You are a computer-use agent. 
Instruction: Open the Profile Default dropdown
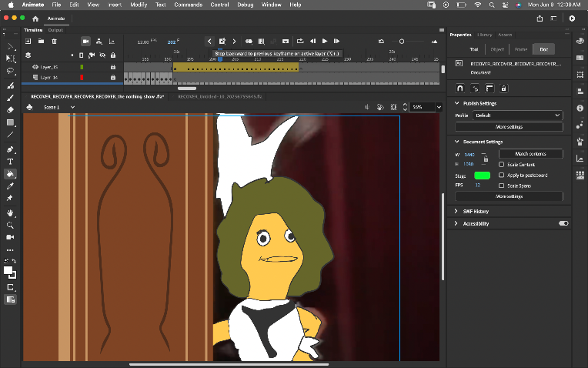(517, 115)
